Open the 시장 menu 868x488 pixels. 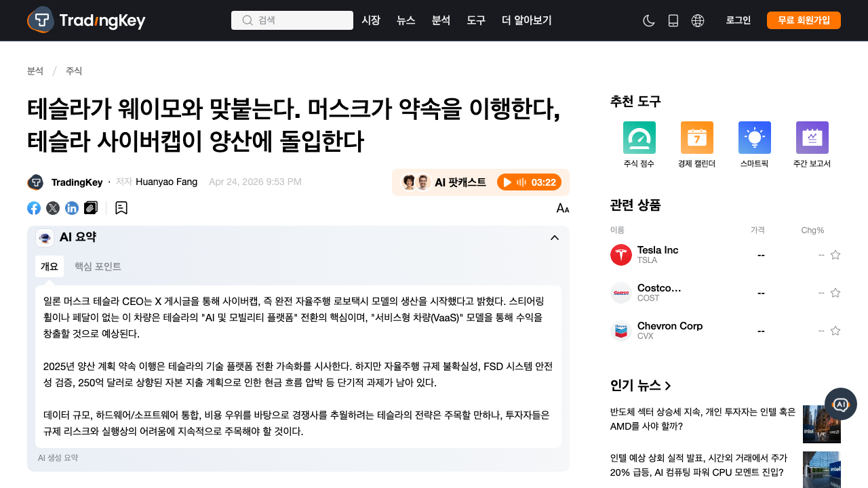click(371, 20)
